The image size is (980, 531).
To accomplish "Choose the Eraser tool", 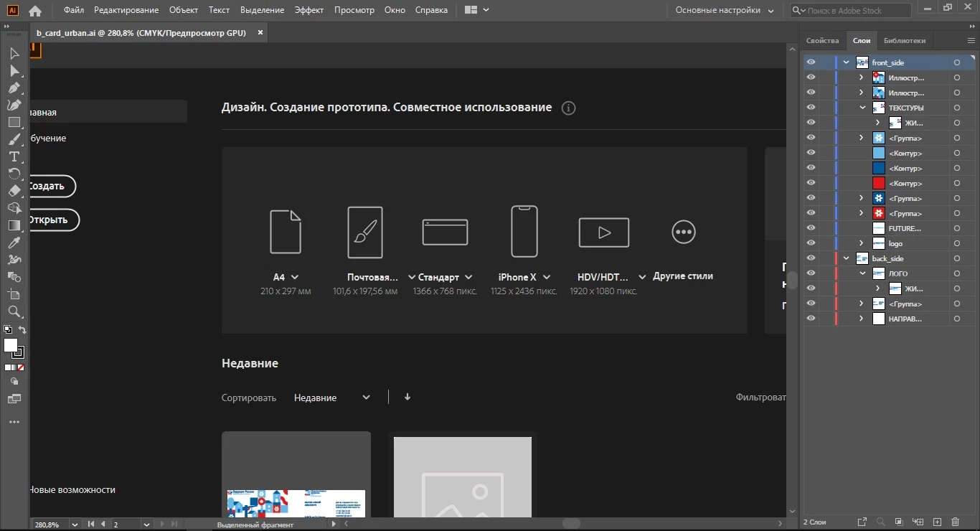I will coord(14,191).
